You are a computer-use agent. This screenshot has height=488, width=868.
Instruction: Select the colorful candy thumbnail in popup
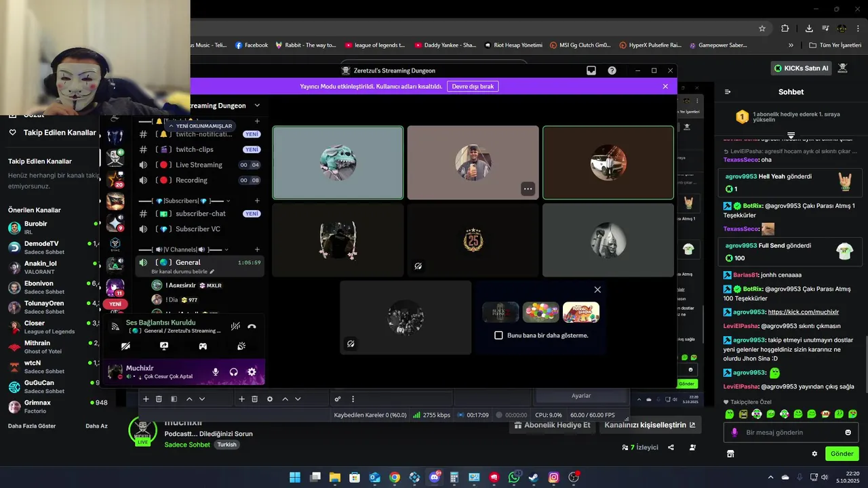pos(540,312)
